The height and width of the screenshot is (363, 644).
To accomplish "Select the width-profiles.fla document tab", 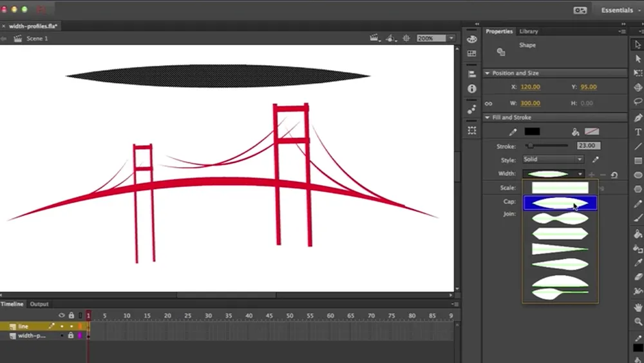I will 33,26.
